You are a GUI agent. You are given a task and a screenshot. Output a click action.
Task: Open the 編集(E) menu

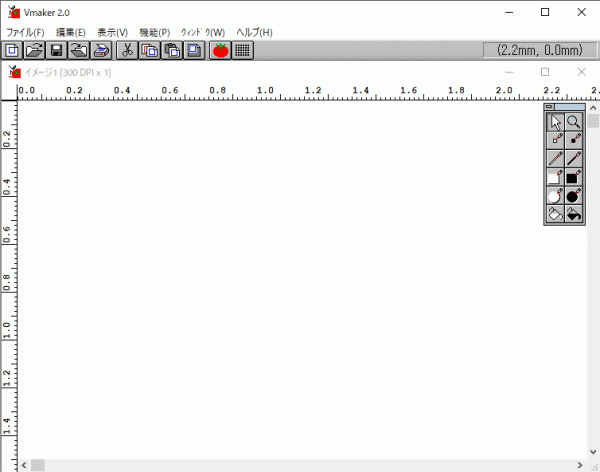[71, 33]
